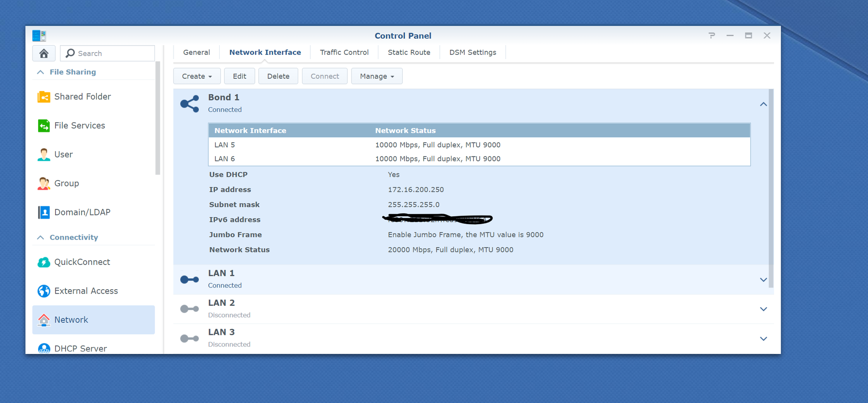Open the Manage dropdown menu
The image size is (868, 403).
pyautogui.click(x=376, y=76)
